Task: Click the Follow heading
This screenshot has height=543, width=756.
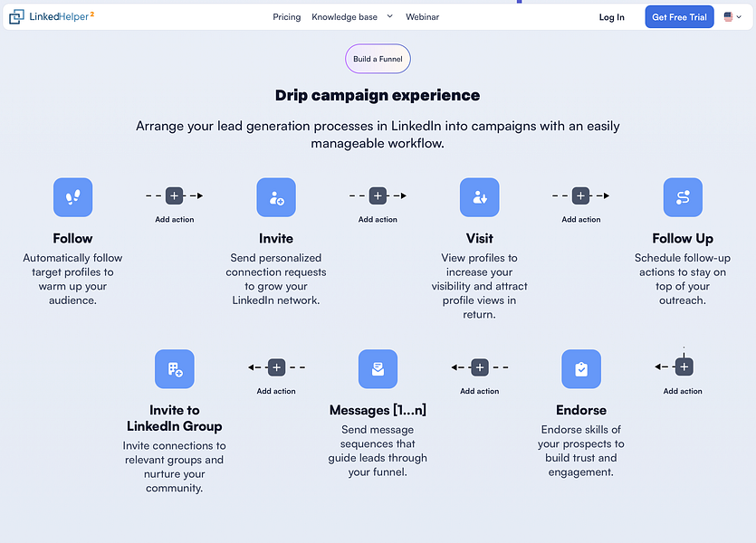Action: tap(72, 239)
